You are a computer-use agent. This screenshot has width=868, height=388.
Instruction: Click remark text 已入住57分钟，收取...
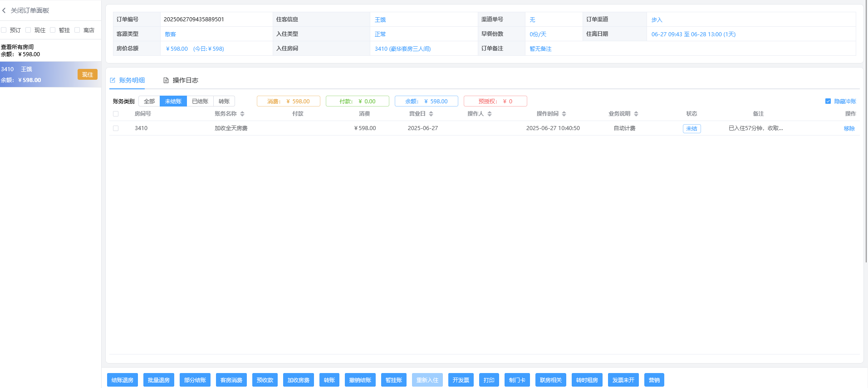(x=755, y=128)
